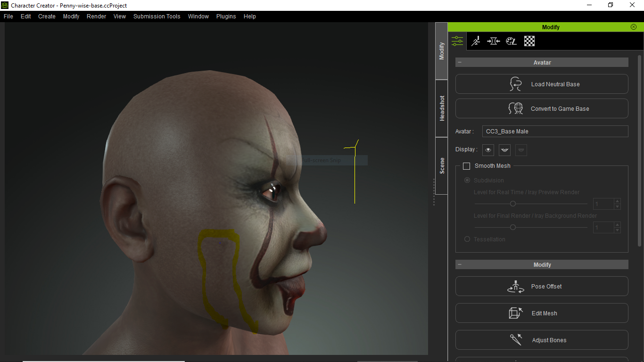Select the Subdivision radio button
644x362 pixels.
(467, 180)
